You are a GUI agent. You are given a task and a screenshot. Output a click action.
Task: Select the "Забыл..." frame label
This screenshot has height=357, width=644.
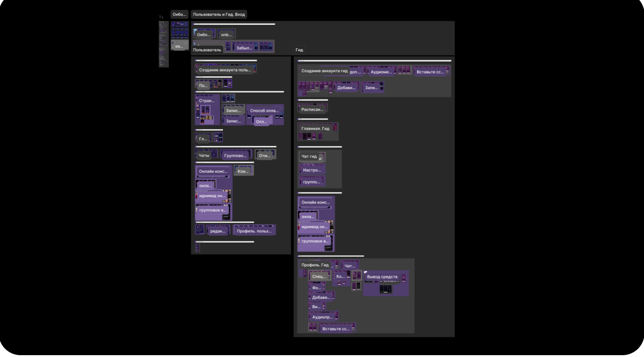[x=244, y=48]
